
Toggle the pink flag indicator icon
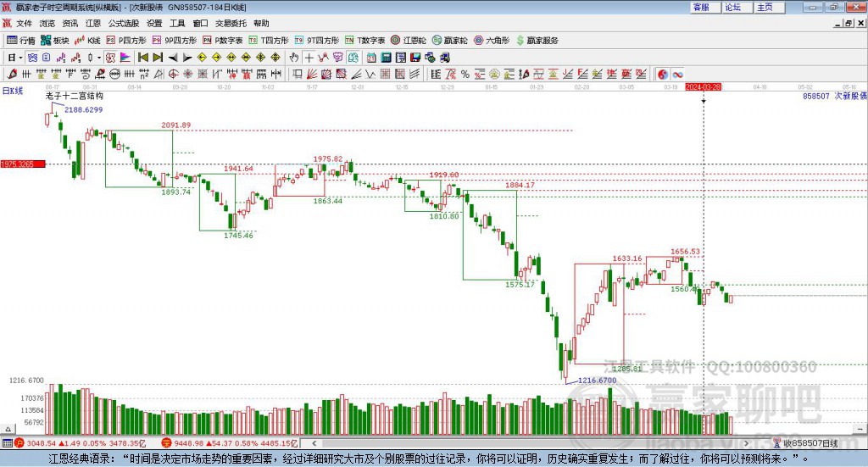click(x=125, y=58)
